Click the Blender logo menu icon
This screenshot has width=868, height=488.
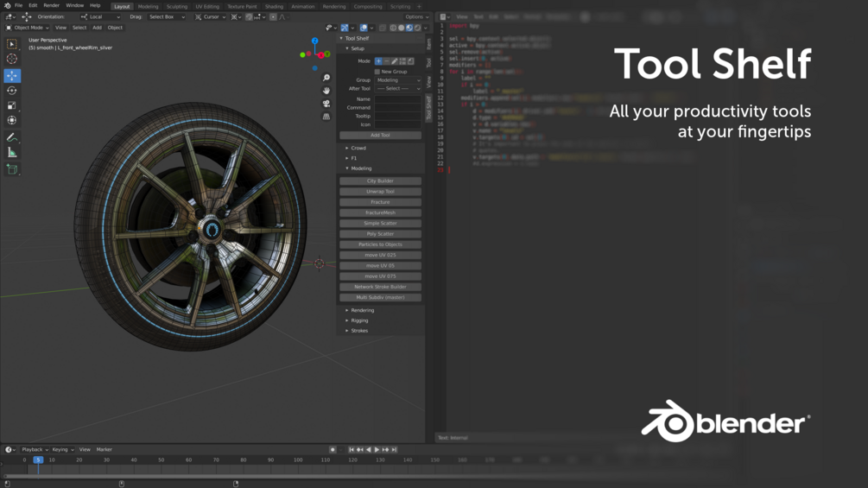(7, 5)
